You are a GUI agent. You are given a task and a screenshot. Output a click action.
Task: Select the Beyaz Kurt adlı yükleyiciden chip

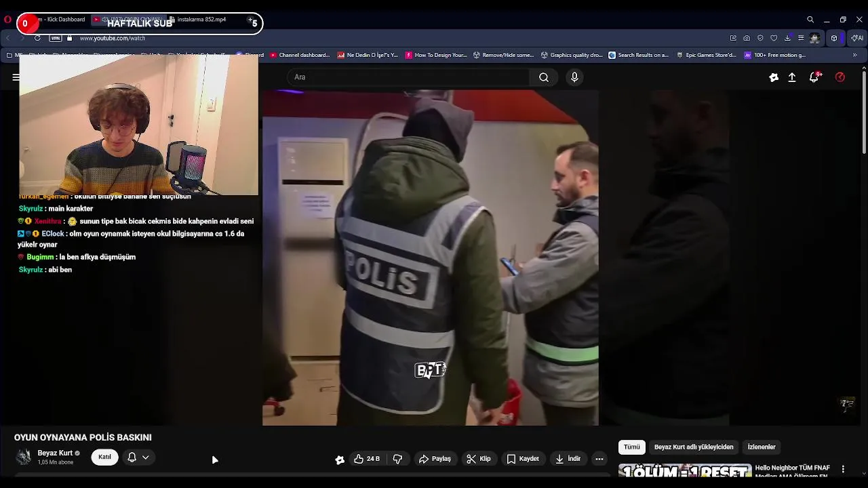694,447
